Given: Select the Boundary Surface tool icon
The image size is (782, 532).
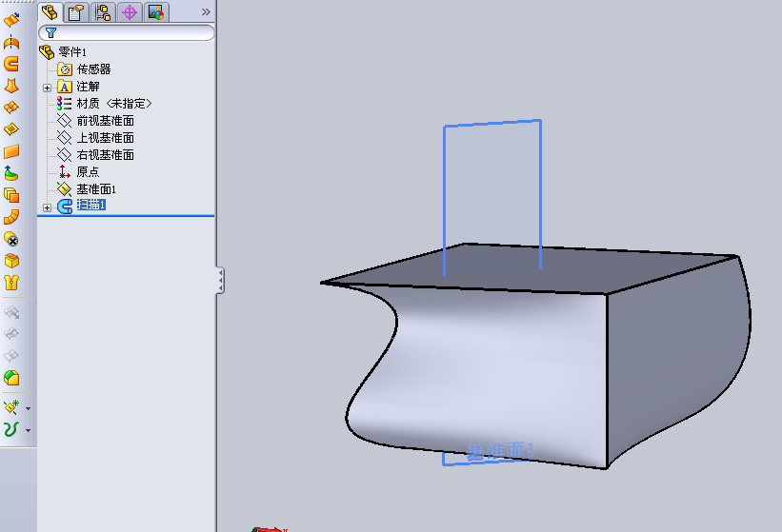Looking at the screenshot, I should [11, 108].
